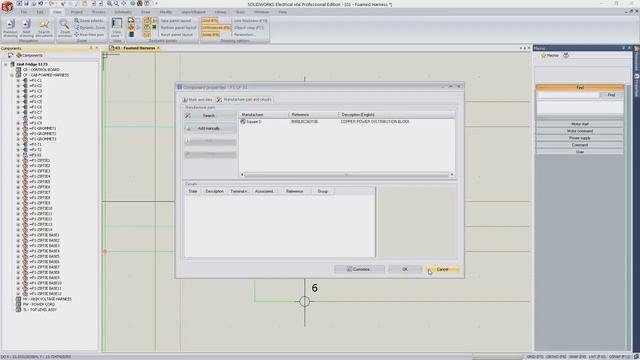Viewport: 640px width, 360px height.
Task: Toggle SNAP (F9) in status bar
Action: 578,357
